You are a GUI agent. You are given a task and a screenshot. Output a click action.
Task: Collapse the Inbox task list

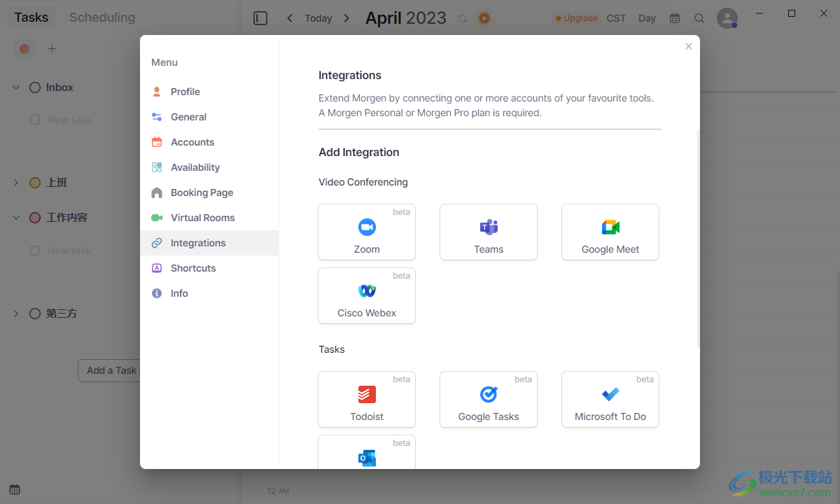pyautogui.click(x=16, y=87)
